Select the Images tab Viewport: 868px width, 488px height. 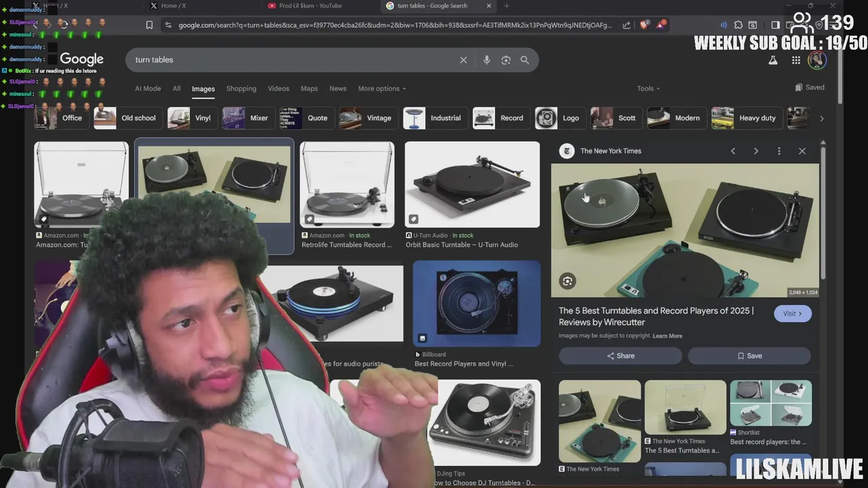point(203,89)
